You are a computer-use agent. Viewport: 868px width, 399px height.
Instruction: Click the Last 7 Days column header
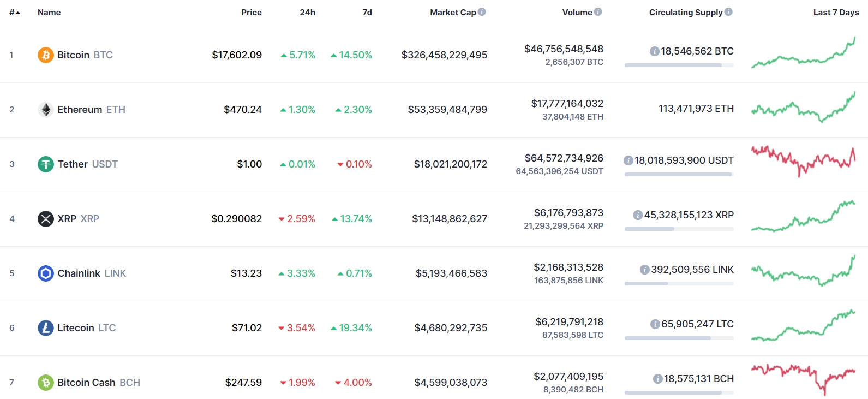click(836, 12)
